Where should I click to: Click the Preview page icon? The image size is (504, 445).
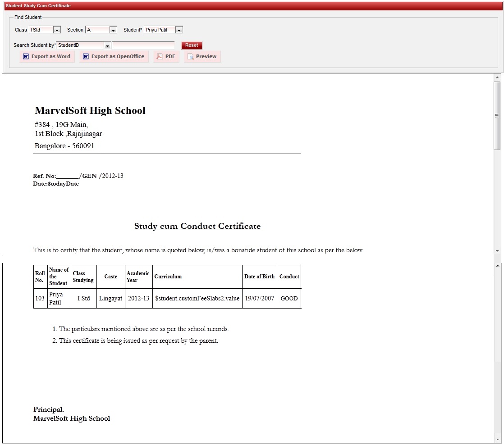click(191, 57)
